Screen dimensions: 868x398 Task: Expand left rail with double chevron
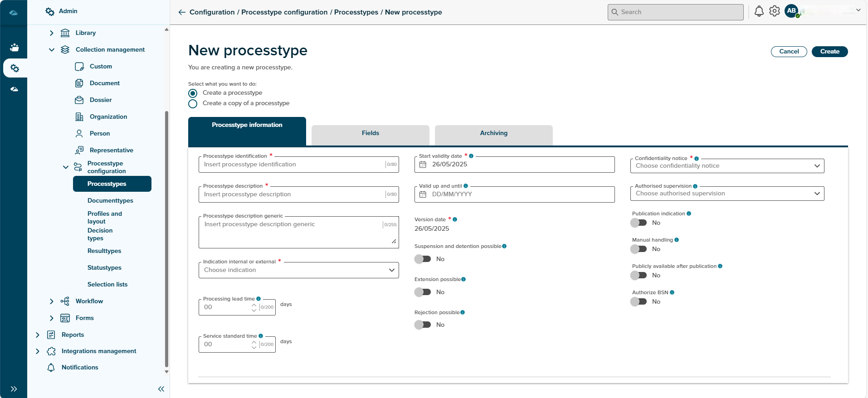point(14,389)
